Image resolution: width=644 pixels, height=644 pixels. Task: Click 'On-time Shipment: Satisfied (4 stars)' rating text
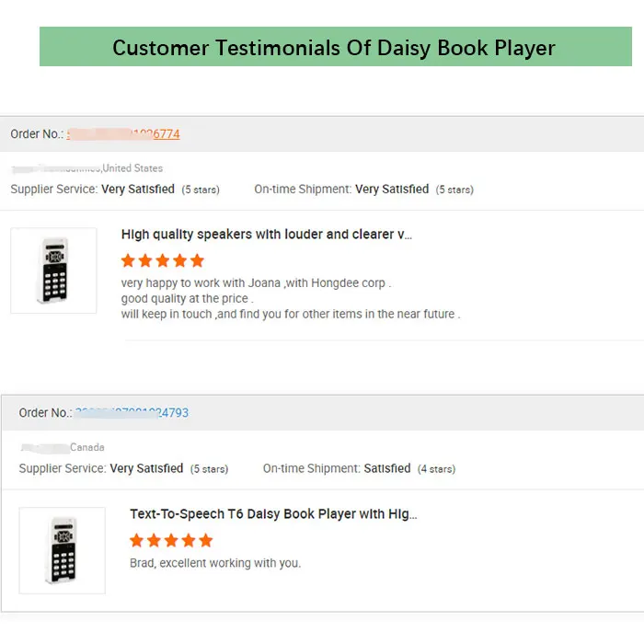(359, 468)
